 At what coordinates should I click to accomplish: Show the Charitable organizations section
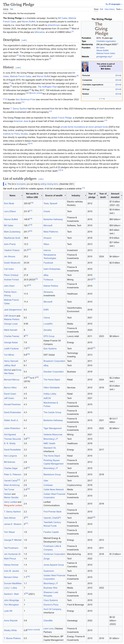118,85
